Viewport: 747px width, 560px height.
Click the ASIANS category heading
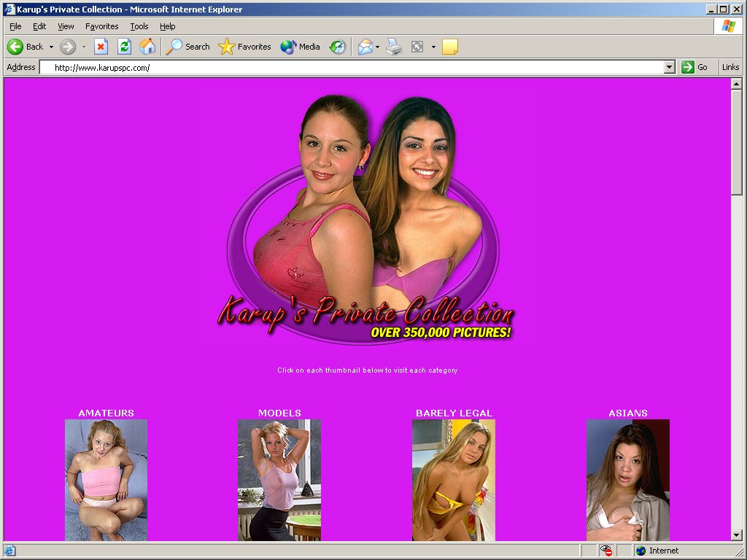(x=628, y=413)
